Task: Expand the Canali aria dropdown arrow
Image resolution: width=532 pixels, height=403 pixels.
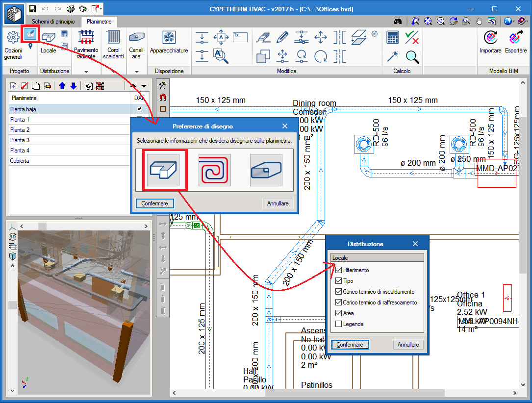Action: tap(137, 72)
